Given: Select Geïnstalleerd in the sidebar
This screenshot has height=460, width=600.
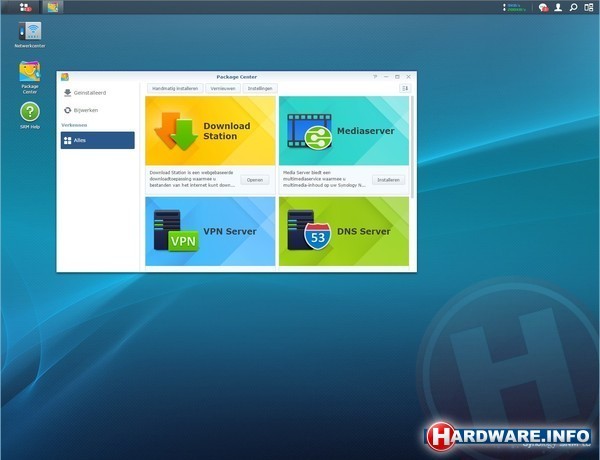Looking at the screenshot, I should [x=98, y=93].
